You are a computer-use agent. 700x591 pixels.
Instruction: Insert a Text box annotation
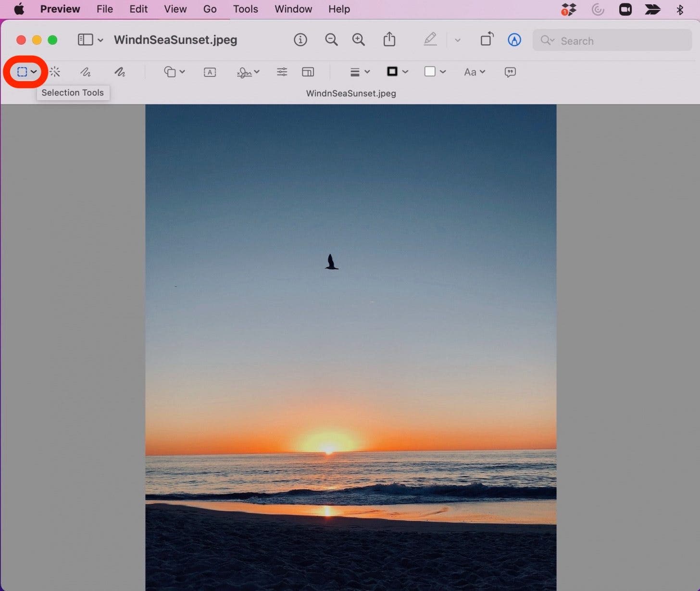(x=210, y=72)
